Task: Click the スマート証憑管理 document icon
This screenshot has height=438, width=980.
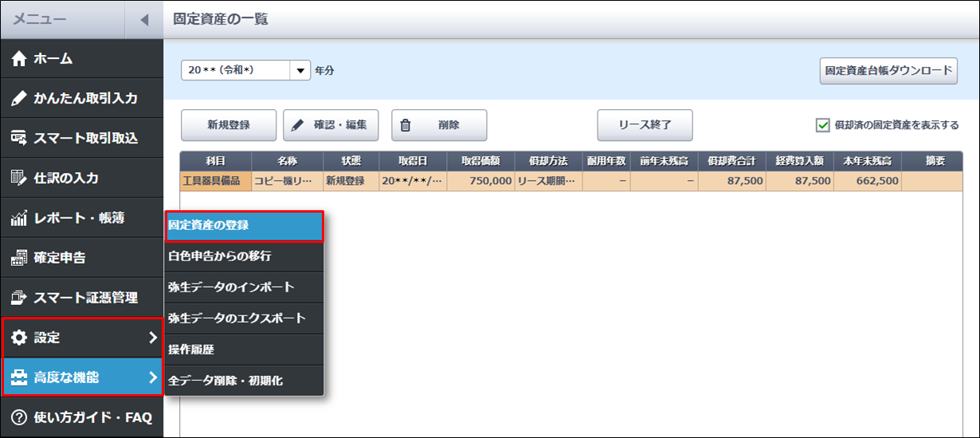Action: [x=19, y=298]
